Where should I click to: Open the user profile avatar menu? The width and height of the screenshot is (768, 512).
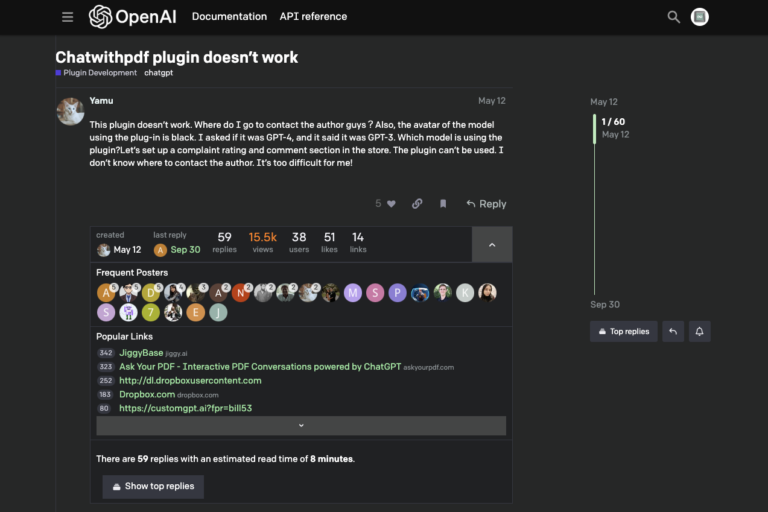click(700, 17)
